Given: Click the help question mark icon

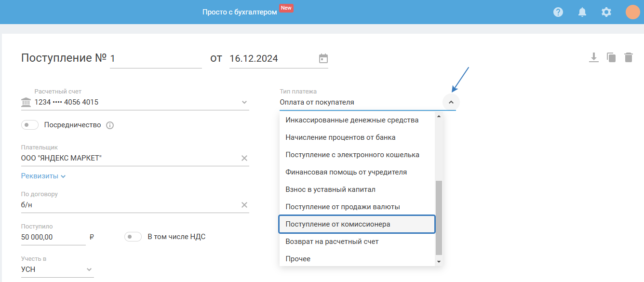Looking at the screenshot, I should [x=558, y=12].
